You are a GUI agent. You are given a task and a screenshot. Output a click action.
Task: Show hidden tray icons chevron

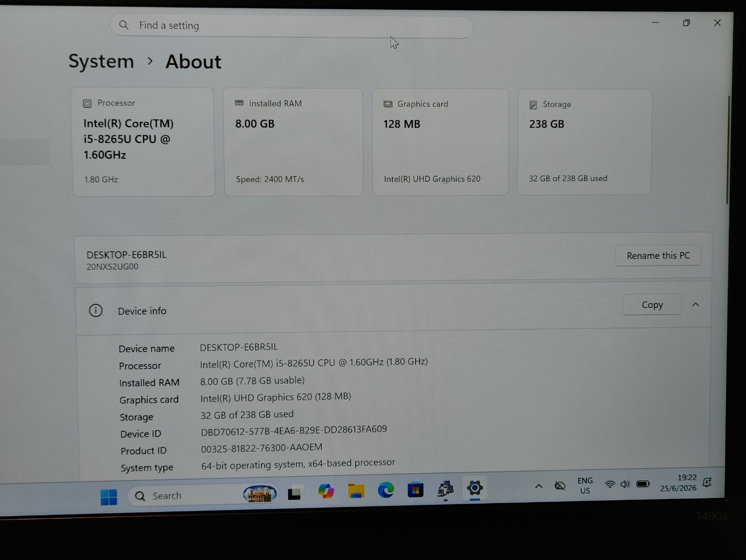click(x=538, y=486)
